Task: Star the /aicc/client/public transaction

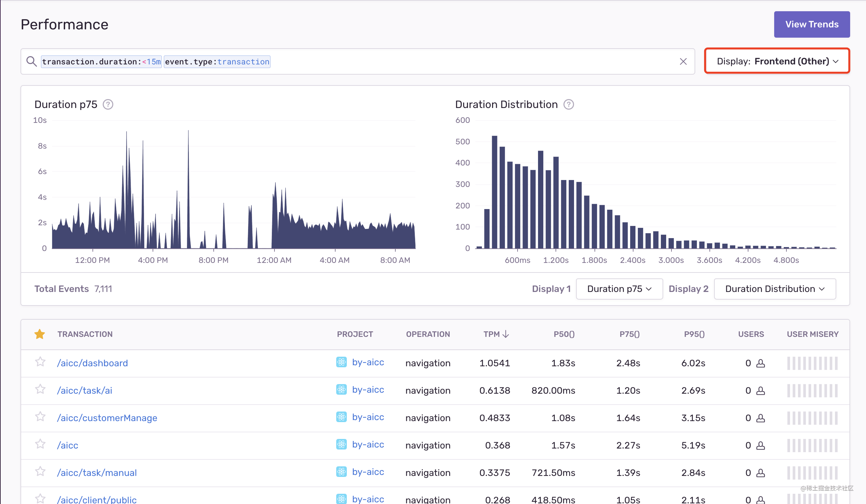Action: [40, 498]
